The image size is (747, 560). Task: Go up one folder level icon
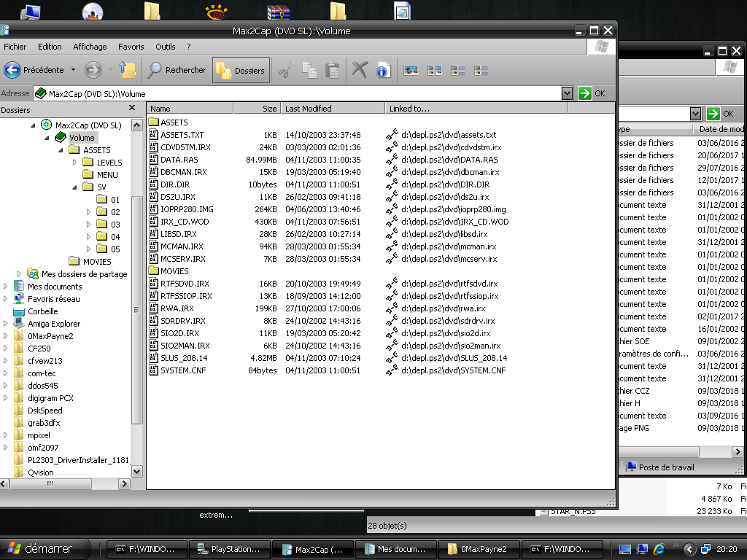pos(128,70)
